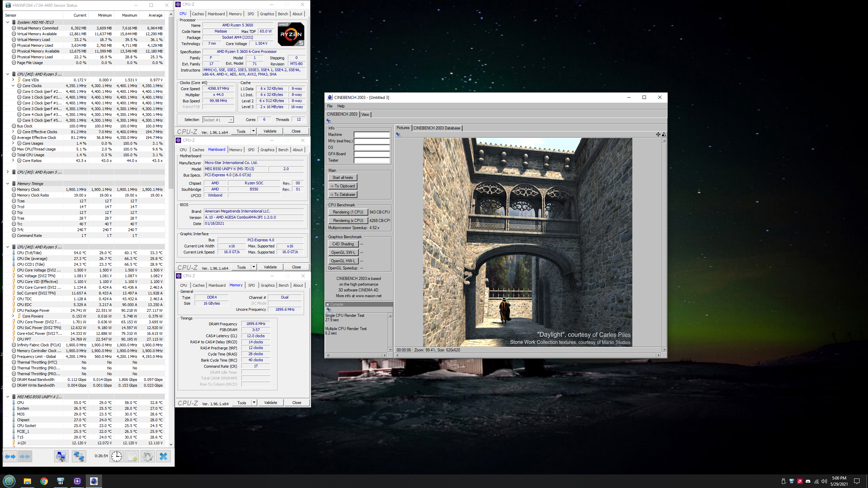
Task: Open HWiNFO settings gear icon
Action: pos(148,456)
